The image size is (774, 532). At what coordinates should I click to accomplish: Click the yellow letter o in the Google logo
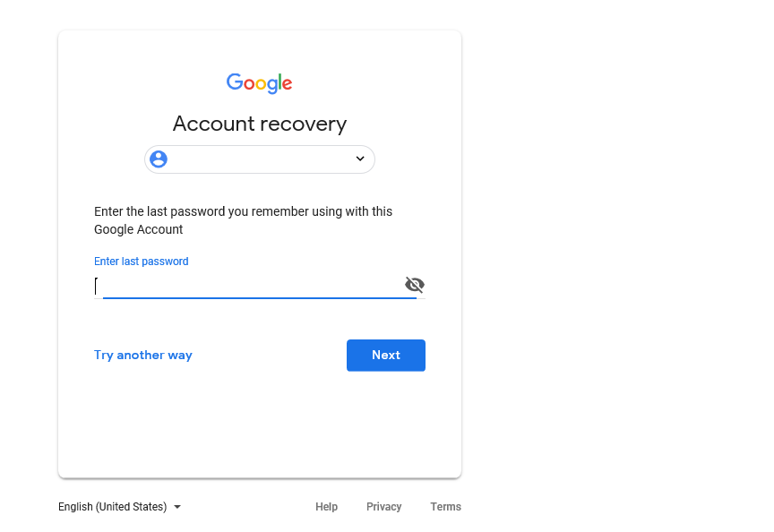click(260, 84)
